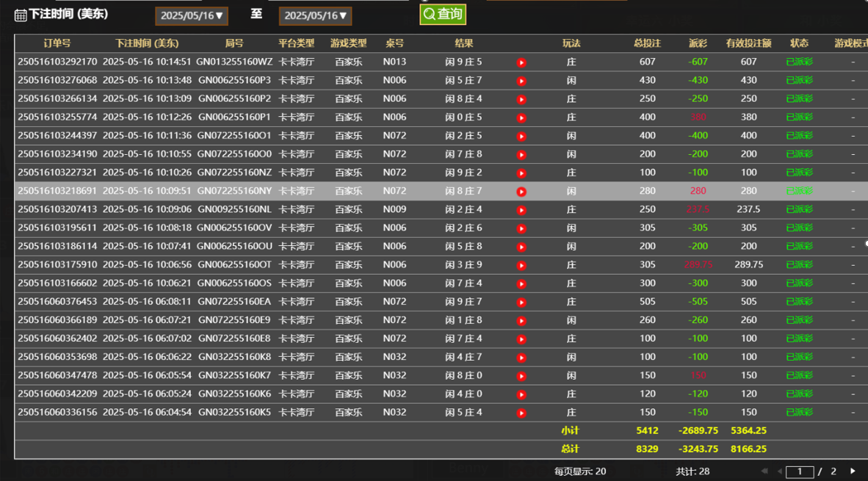Click the 派彩 column header
868x481 pixels.
(x=698, y=43)
